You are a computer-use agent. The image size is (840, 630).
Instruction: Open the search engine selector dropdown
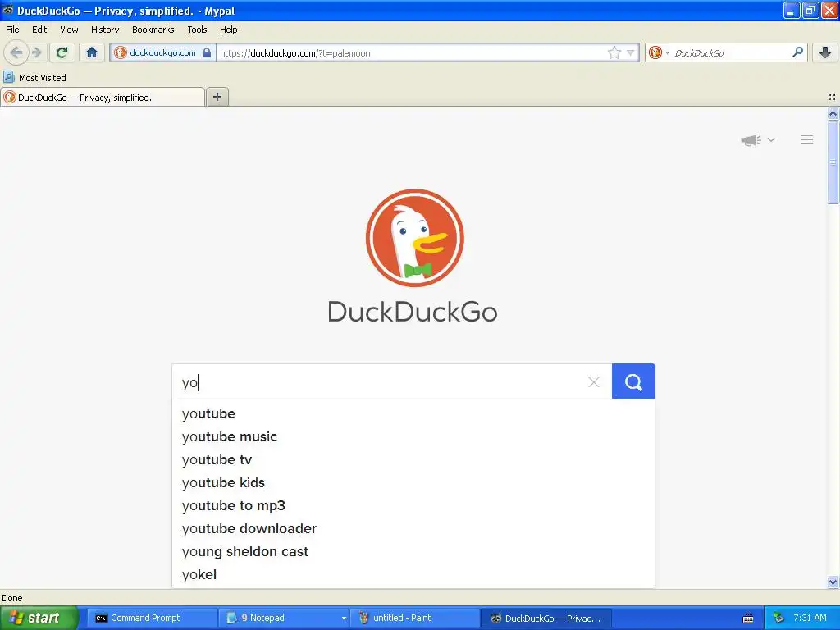point(659,52)
